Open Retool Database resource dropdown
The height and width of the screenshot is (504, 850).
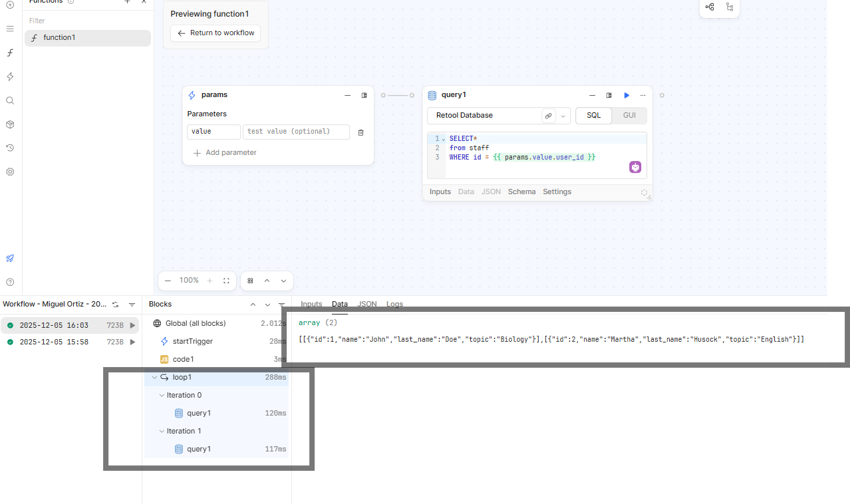(563, 116)
